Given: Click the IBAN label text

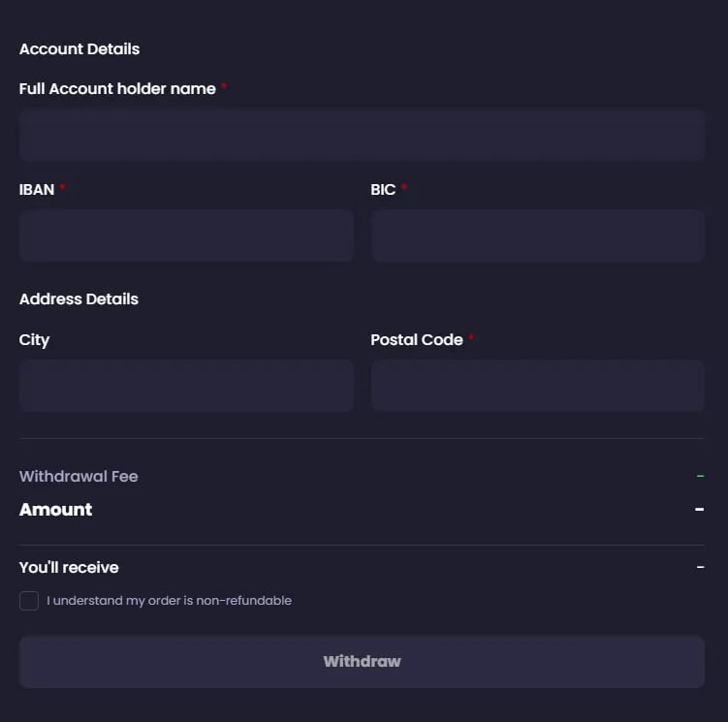Looking at the screenshot, I should (37, 190).
